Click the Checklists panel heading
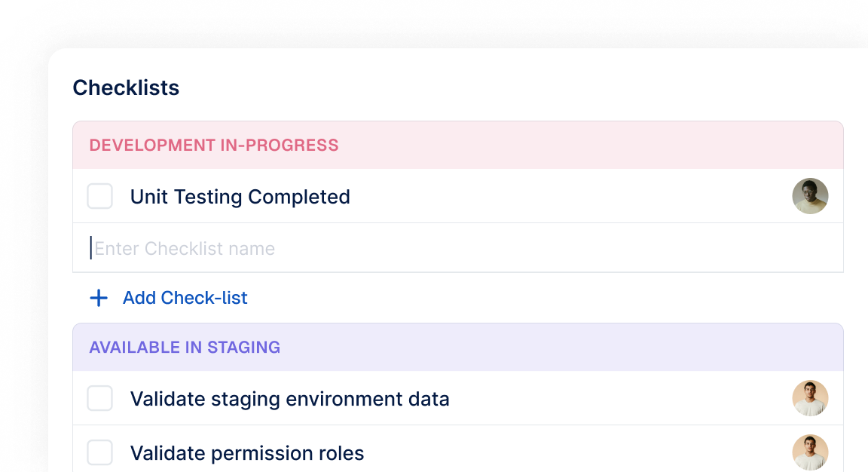868x472 pixels. tap(126, 88)
